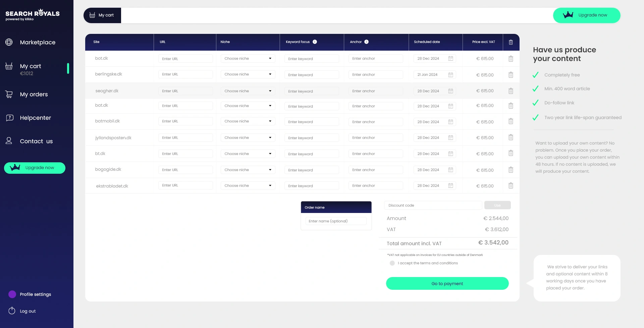Expand niche dropdown in berlingske.dk row
Viewport: 644px width, 328px height.
coord(248,74)
